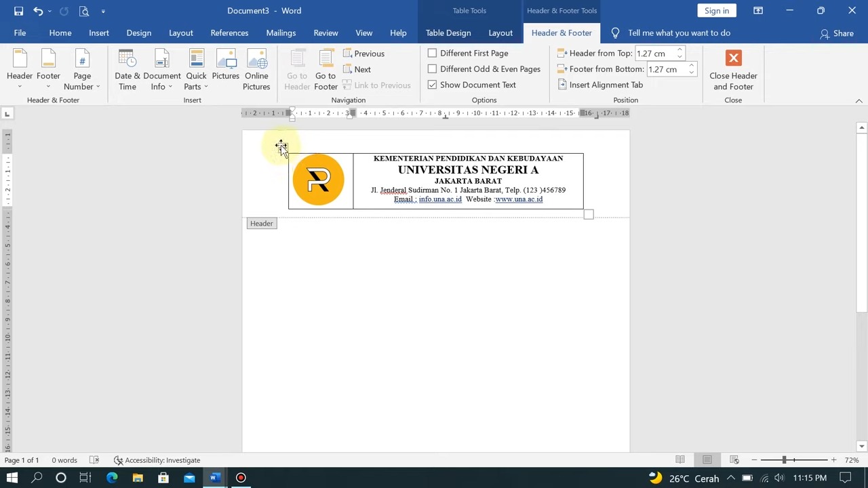Switch to the Insert tab
This screenshot has height=488, width=868.
pyautogui.click(x=99, y=33)
